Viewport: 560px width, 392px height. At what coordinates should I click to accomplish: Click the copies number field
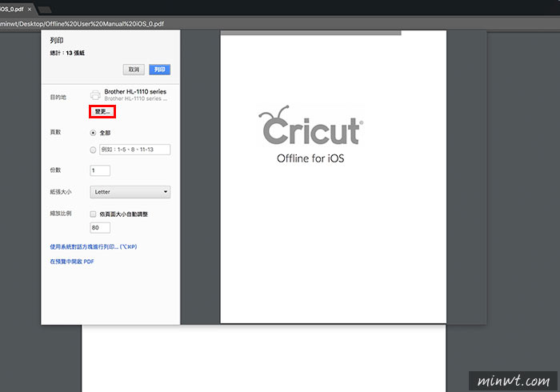click(100, 170)
